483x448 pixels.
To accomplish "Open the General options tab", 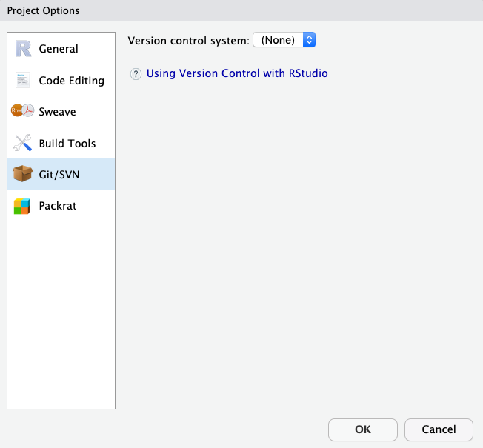I will point(61,49).
